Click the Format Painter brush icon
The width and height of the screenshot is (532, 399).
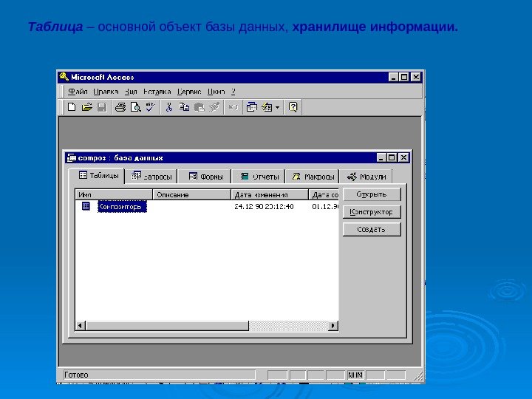pyautogui.click(x=214, y=107)
